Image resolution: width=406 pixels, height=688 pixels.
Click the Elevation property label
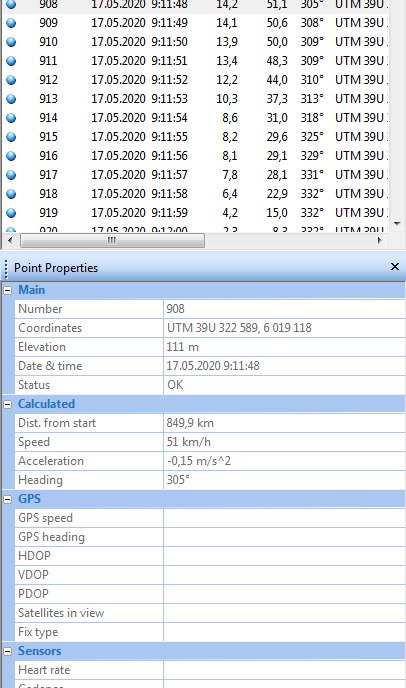click(x=42, y=347)
